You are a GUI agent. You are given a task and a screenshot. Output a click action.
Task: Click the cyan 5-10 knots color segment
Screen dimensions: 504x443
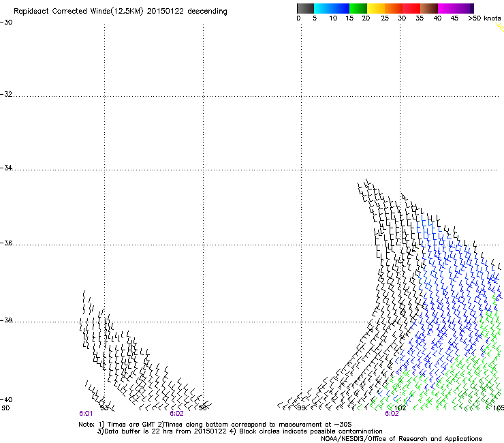coord(323,8)
